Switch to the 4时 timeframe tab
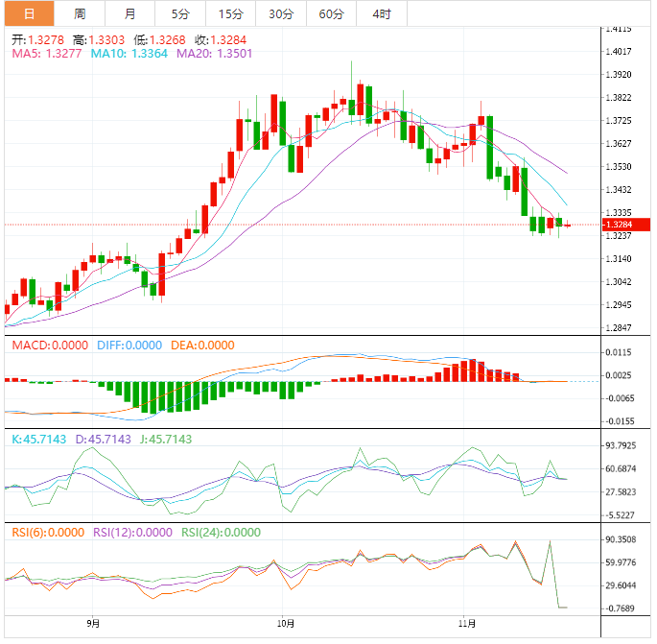 382,13
